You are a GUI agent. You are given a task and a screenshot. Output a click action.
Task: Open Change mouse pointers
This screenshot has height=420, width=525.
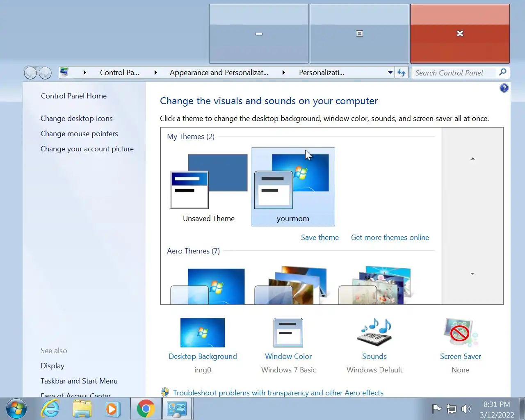[x=79, y=134]
